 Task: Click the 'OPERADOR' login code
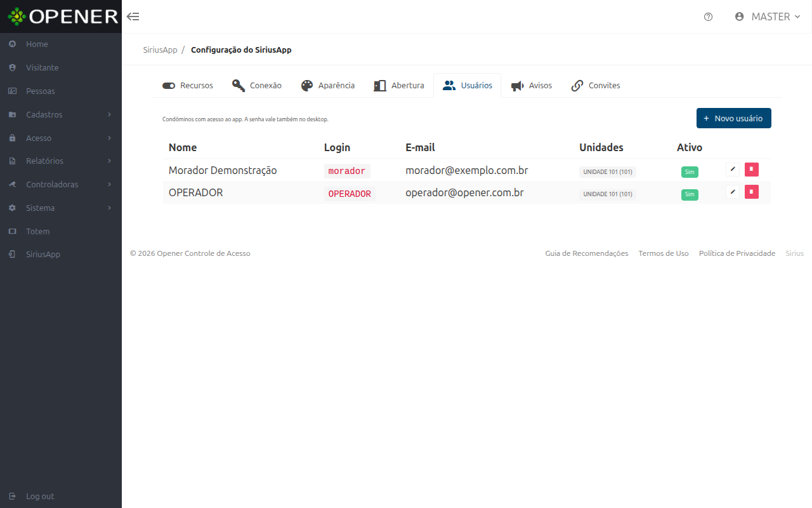coord(350,194)
